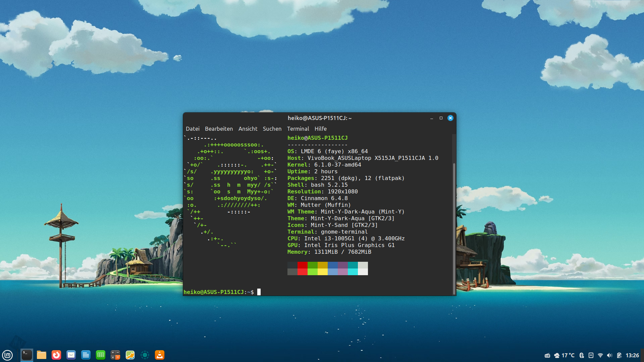
Task: Click the 'DE: Cinnamon 6.4.8' line
Action: coord(318,198)
